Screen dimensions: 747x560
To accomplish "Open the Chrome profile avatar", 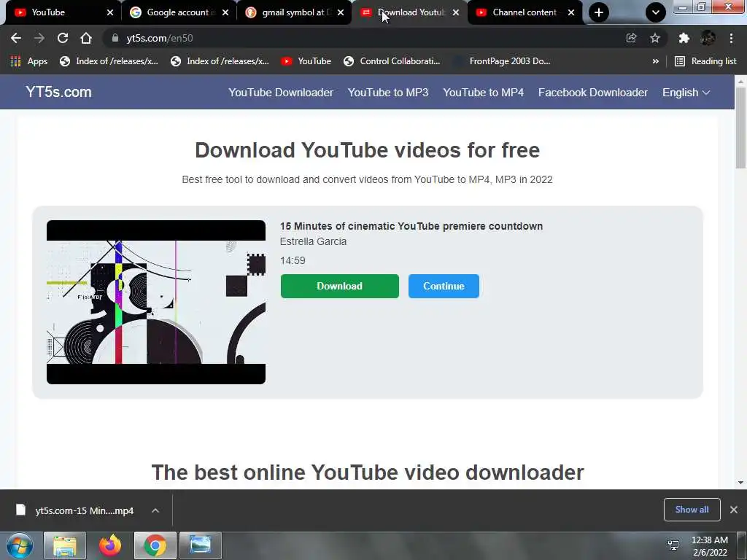I will (x=708, y=38).
